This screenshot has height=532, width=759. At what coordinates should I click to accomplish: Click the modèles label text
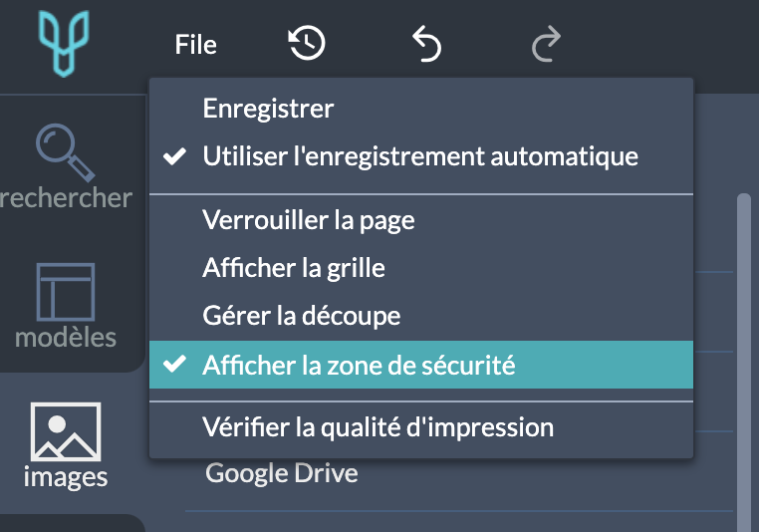[x=66, y=338]
